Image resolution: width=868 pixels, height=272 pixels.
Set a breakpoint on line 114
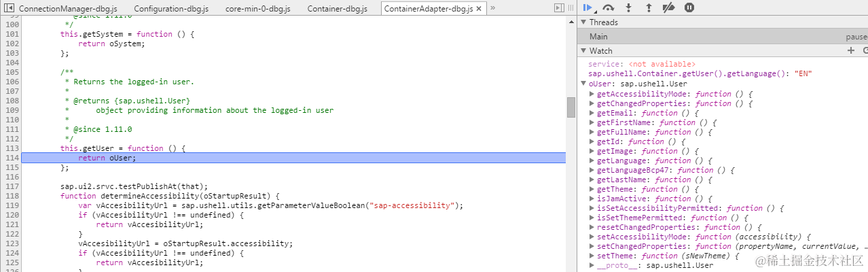(11, 158)
